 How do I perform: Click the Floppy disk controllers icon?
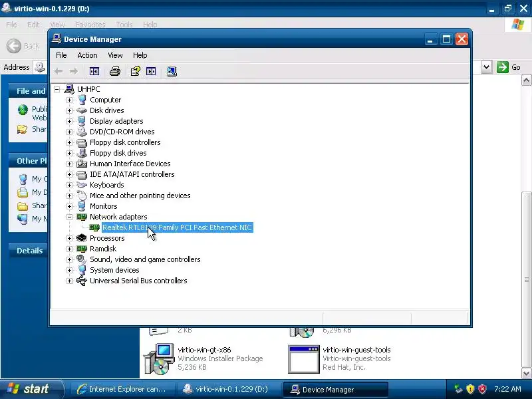point(82,142)
